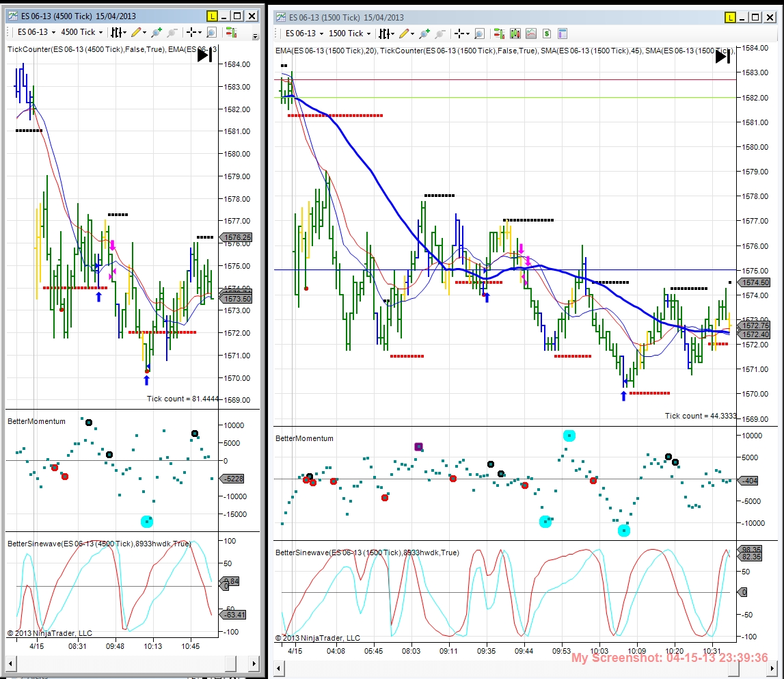Click the horizontal scrollbar thumb of 4500 Tick chart
Viewport: 784px width, 679px height.
[230, 663]
